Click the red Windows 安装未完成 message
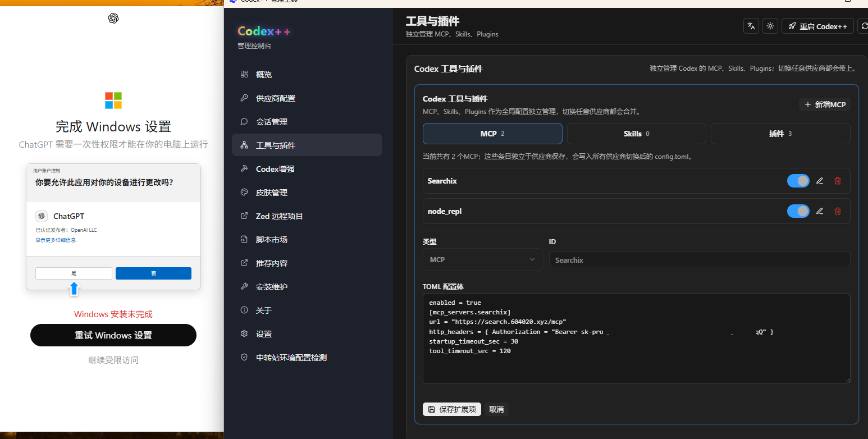 (x=113, y=314)
